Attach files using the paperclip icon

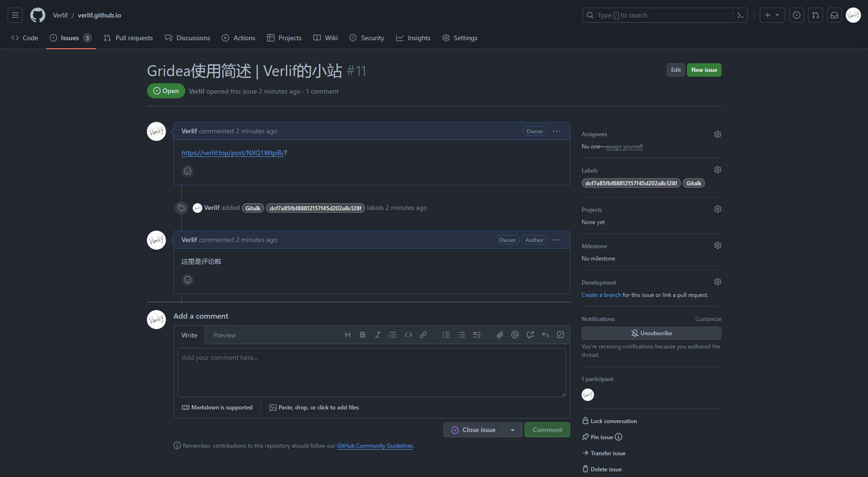click(x=499, y=335)
